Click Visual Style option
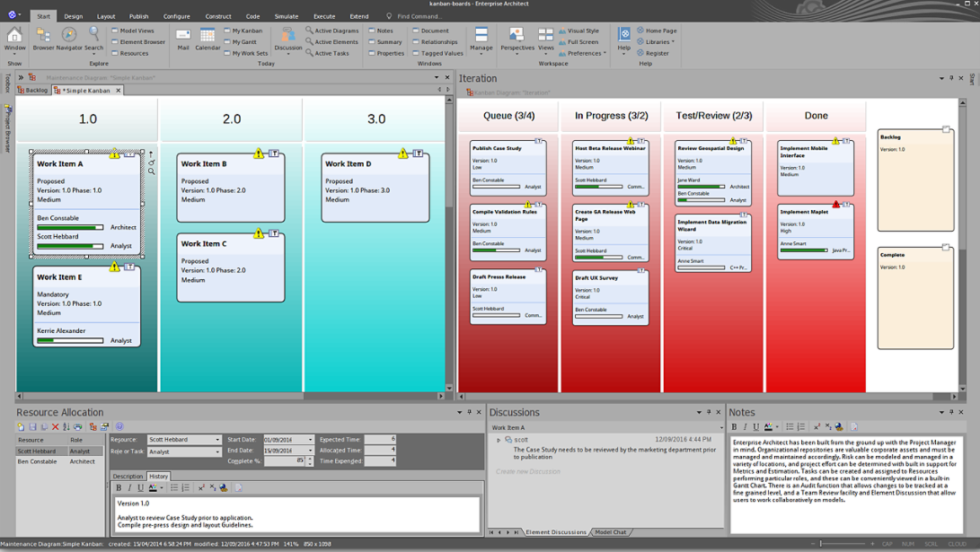Viewport: 980px width, 552px height. pos(578,31)
